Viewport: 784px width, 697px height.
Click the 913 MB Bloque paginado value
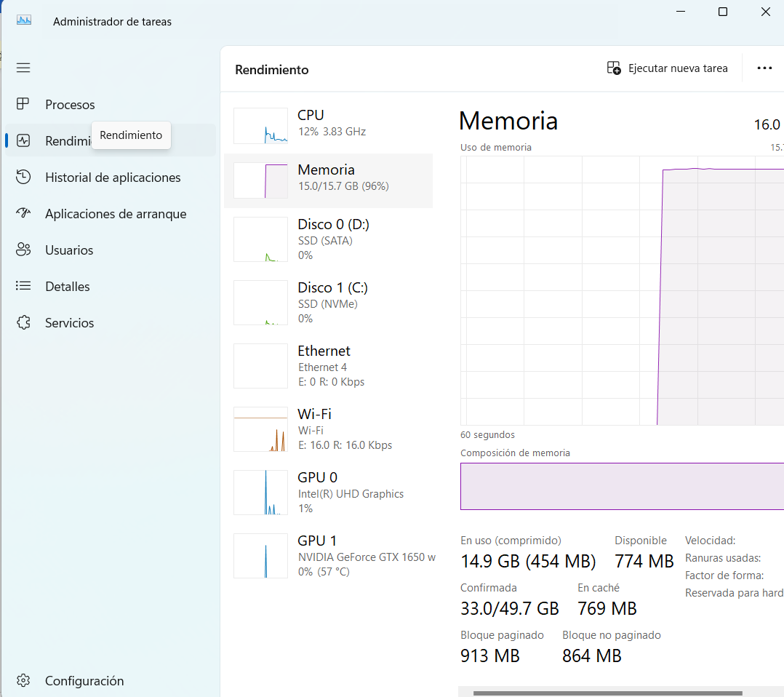click(490, 656)
